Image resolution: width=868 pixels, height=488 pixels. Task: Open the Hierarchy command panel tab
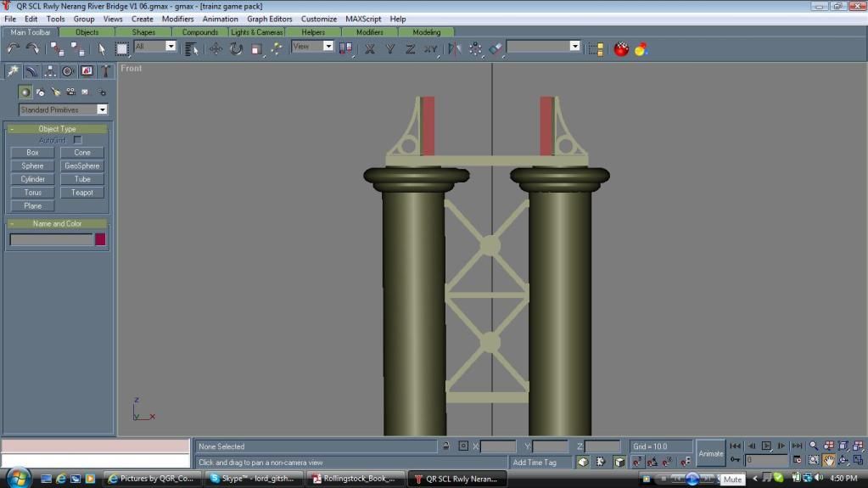point(50,71)
